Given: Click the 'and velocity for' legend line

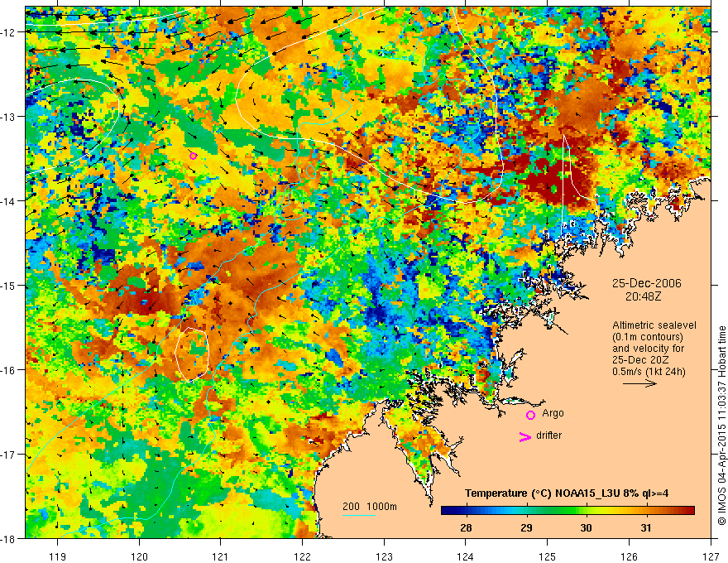Looking at the screenshot, I should point(648,349).
